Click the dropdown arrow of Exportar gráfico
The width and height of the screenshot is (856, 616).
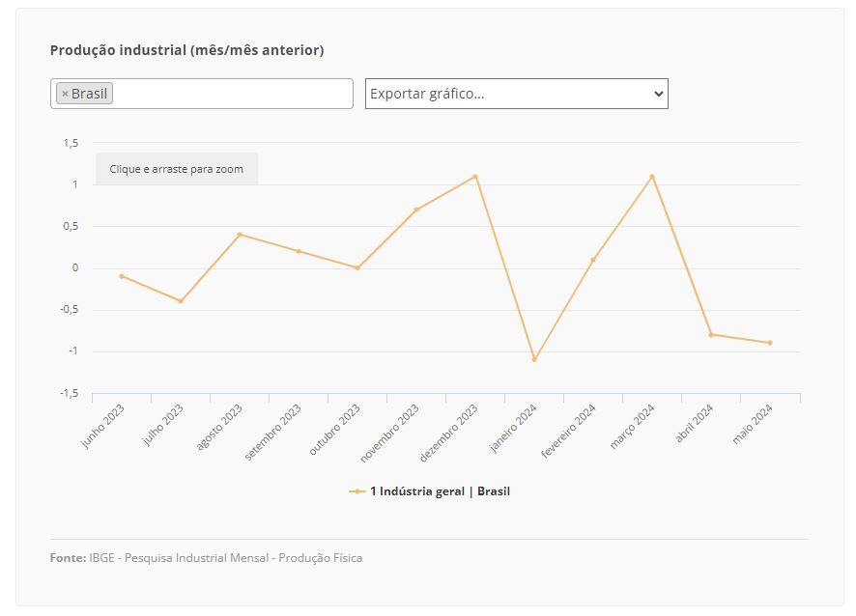click(x=658, y=94)
